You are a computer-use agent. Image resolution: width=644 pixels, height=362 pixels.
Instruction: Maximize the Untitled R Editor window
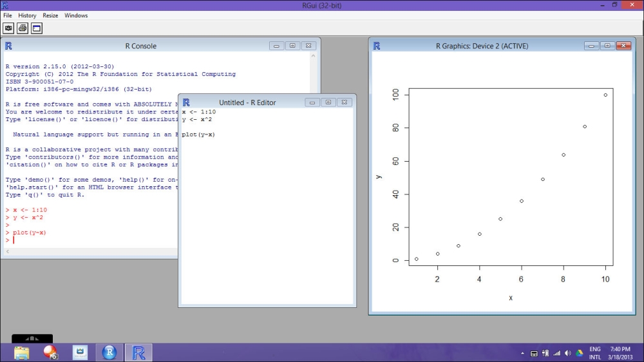click(328, 102)
